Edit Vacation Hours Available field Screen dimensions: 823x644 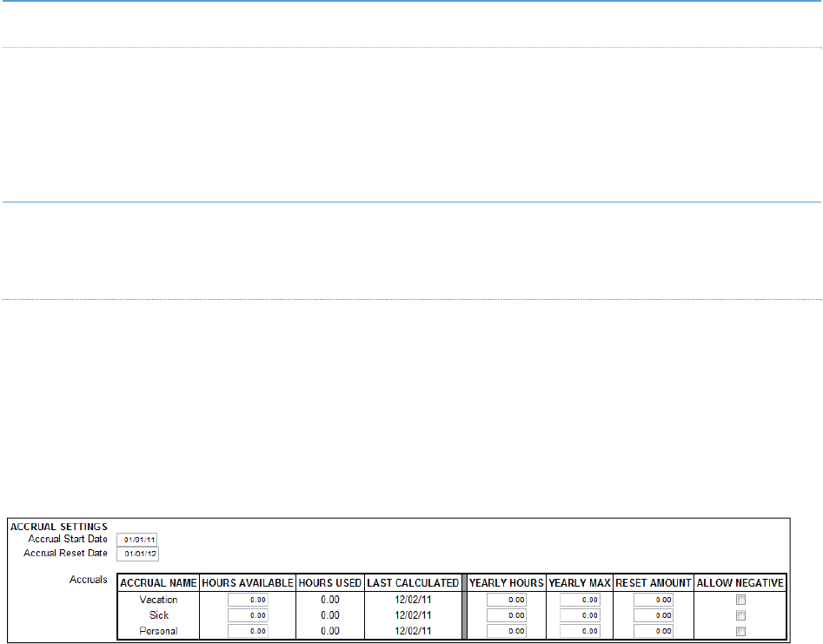click(248, 600)
